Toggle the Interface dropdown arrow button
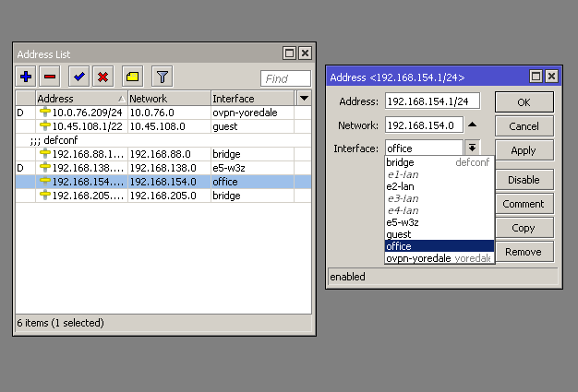Image resolution: width=578 pixels, height=392 pixels. click(472, 148)
